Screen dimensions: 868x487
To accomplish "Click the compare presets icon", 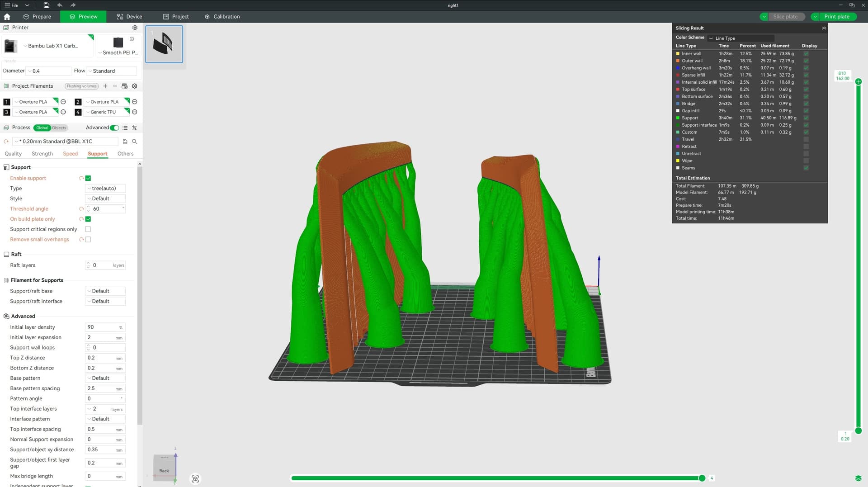I will [x=134, y=128].
